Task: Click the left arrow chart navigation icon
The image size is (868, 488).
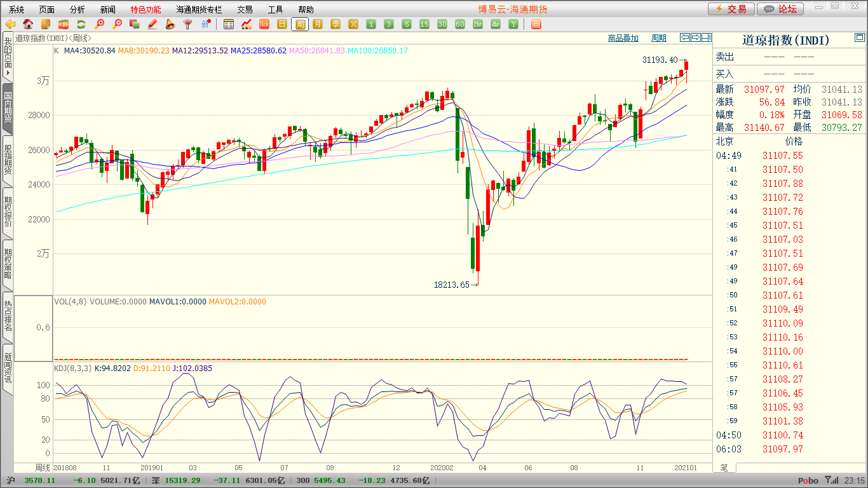Action: (x=684, y=37)
